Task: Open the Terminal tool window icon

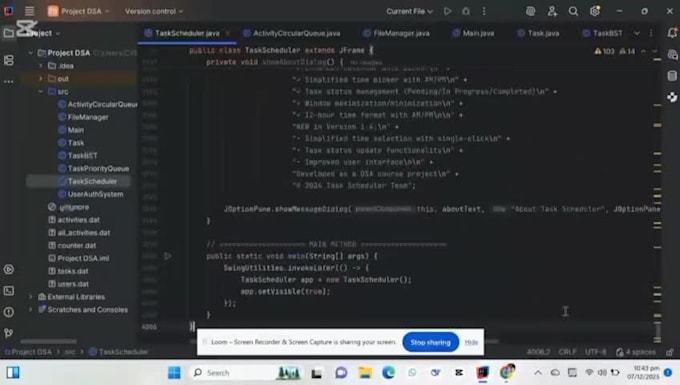Action: 9,290
